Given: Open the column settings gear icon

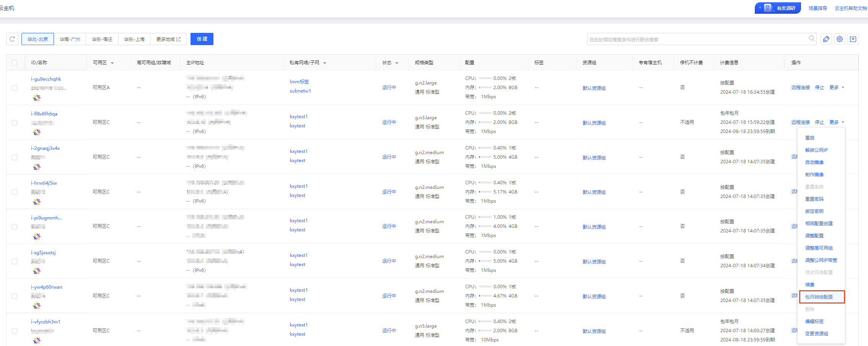Looking at the screenshot, I should point(840,39).
